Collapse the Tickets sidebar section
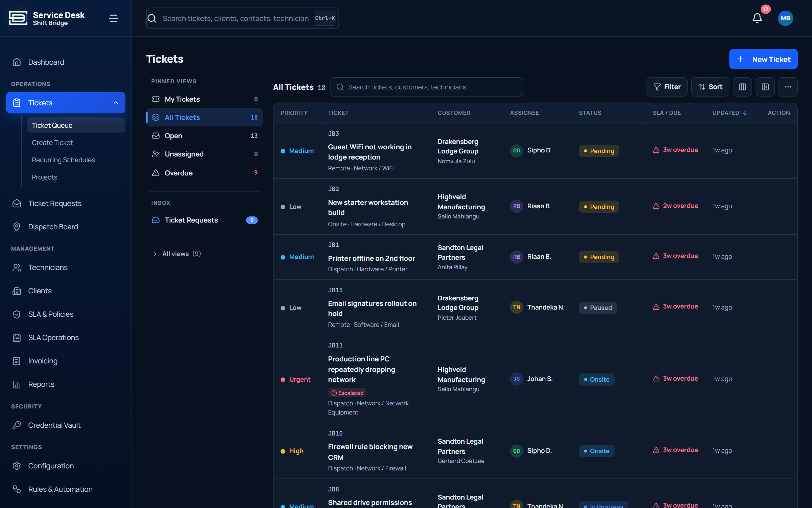812x508 pixels. tap(116, 103)
